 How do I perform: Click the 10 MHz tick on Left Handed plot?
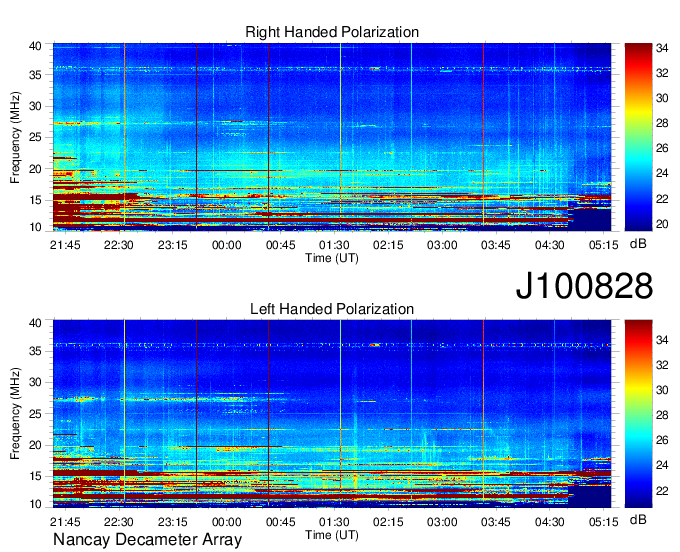[x=35, y=504]
